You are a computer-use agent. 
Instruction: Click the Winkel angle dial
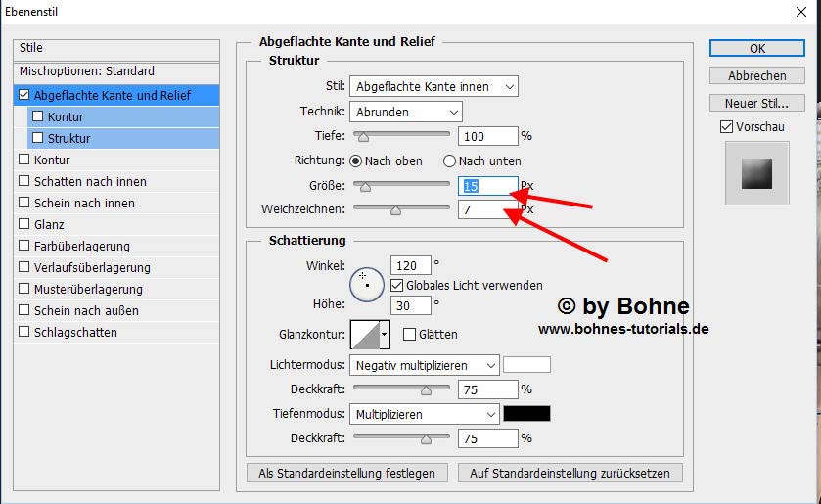coord(366,283)
